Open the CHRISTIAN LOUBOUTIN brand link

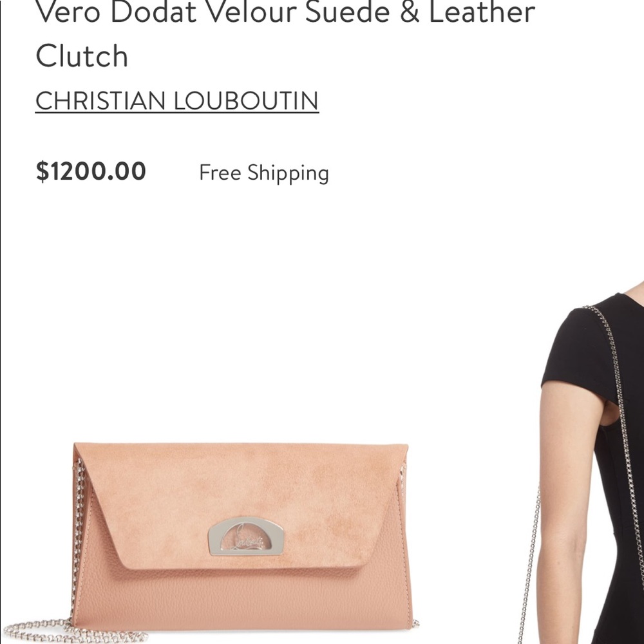pyautogui.click(x=177, y=100)
